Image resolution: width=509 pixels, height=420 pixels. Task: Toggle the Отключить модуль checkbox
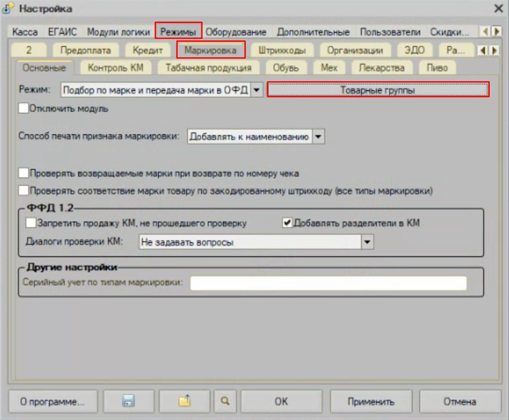click(23, 108)
